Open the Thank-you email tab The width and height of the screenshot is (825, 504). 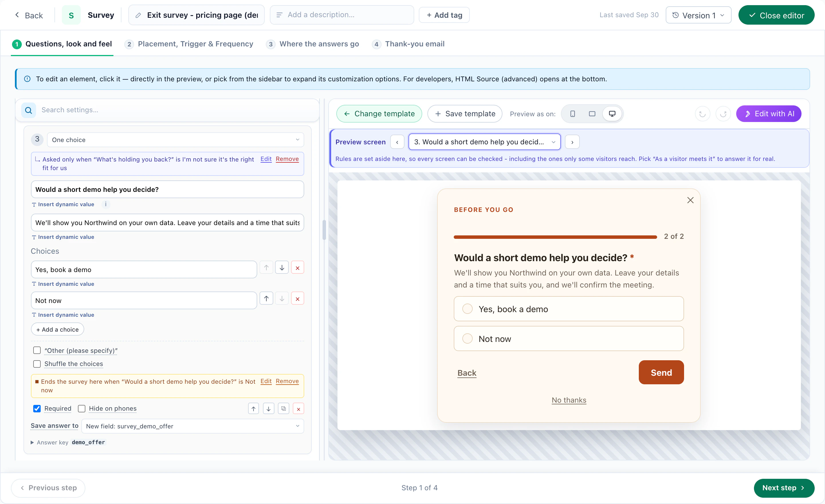click(408, 44)
